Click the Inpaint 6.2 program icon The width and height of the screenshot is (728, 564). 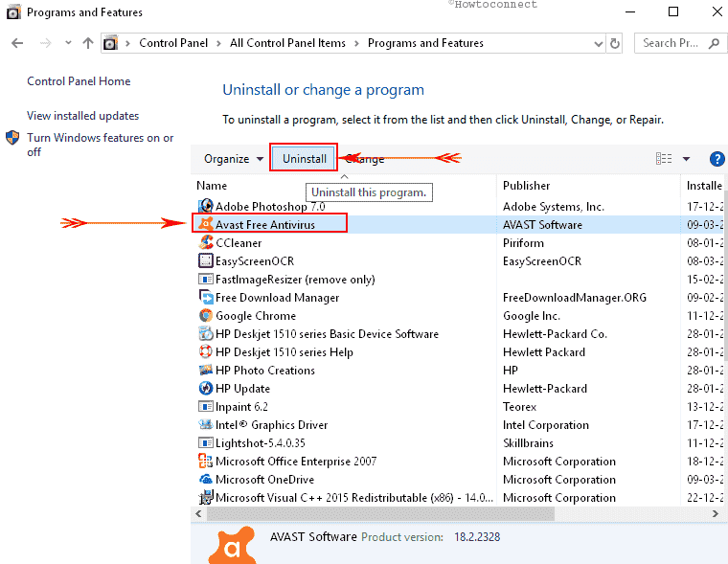click(x=206, y=406)
